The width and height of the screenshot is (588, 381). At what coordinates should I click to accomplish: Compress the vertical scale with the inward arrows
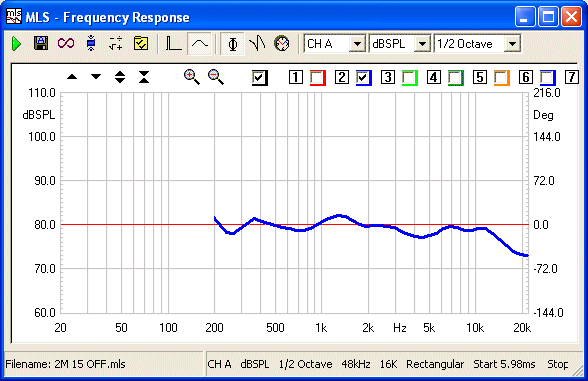coord(144,77)
